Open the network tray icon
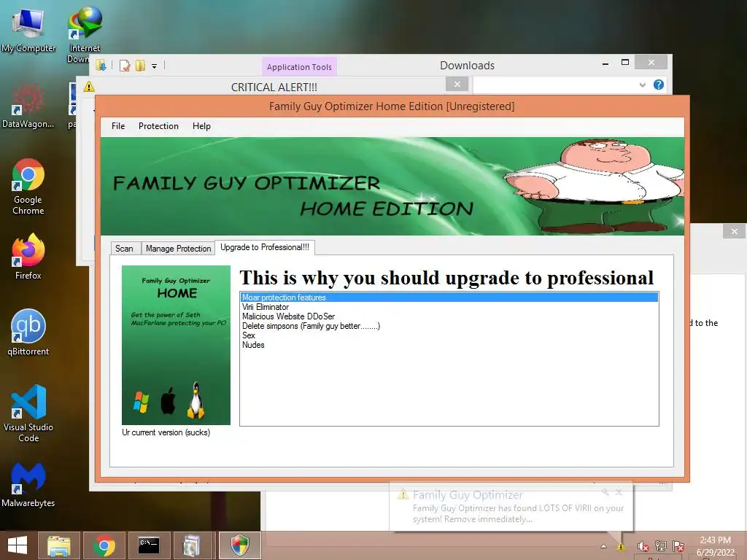This screenshot has width=747, height=560. coord(661,546)
